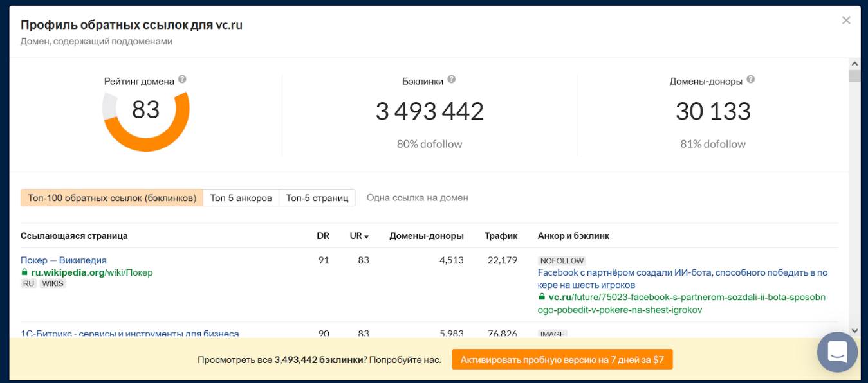Open Покер — Википедия link
The width and height of the screenshot is (868, 383).
tap(64, 260)
